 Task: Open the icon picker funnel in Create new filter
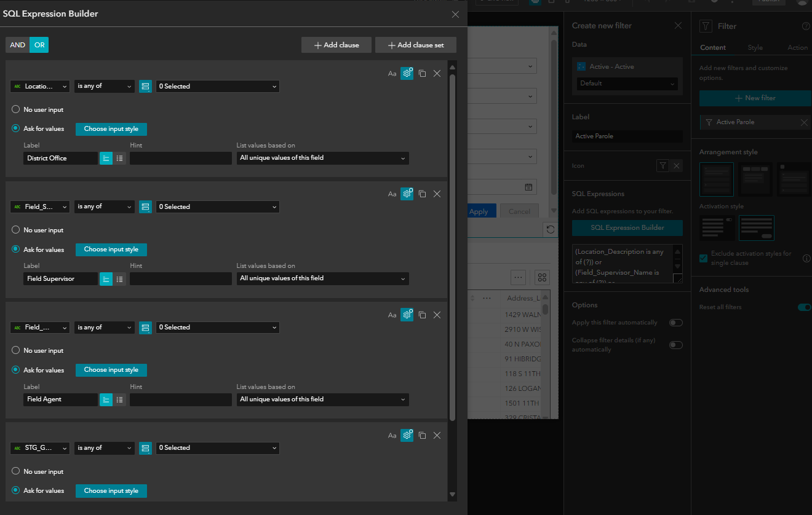(x=662, y=165)
